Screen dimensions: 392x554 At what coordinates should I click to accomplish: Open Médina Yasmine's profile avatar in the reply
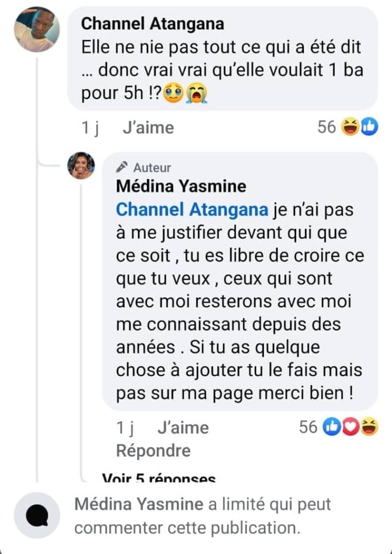coord(81,166)
